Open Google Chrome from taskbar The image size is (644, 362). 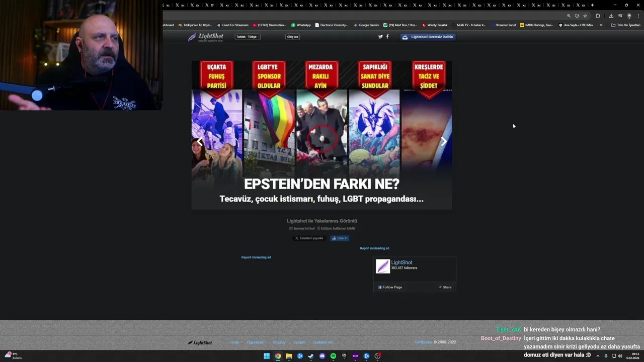pos(278,356)
